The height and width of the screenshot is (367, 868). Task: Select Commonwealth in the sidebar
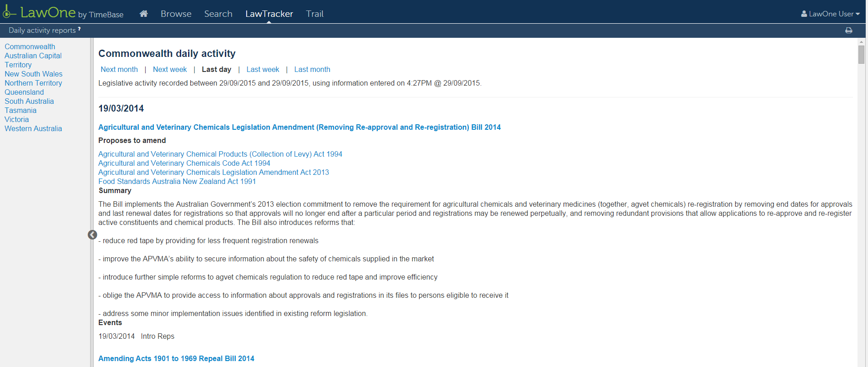point(30,46)
